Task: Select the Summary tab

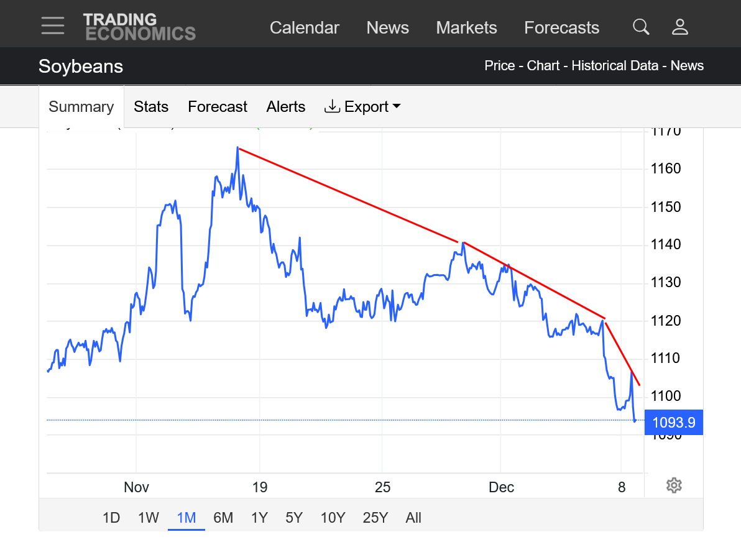Action: [x=81, y=107]
